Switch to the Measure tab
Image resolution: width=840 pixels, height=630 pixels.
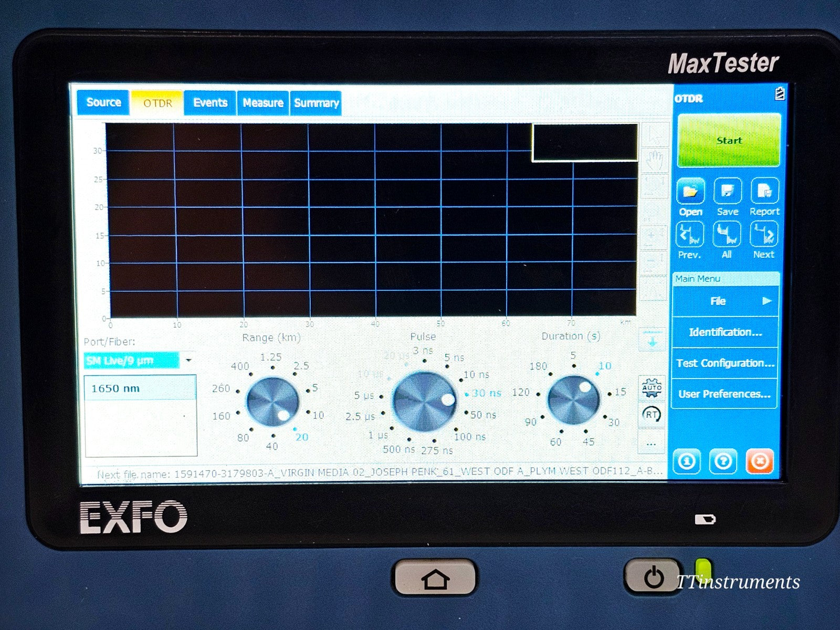click(x=263, y=103)
